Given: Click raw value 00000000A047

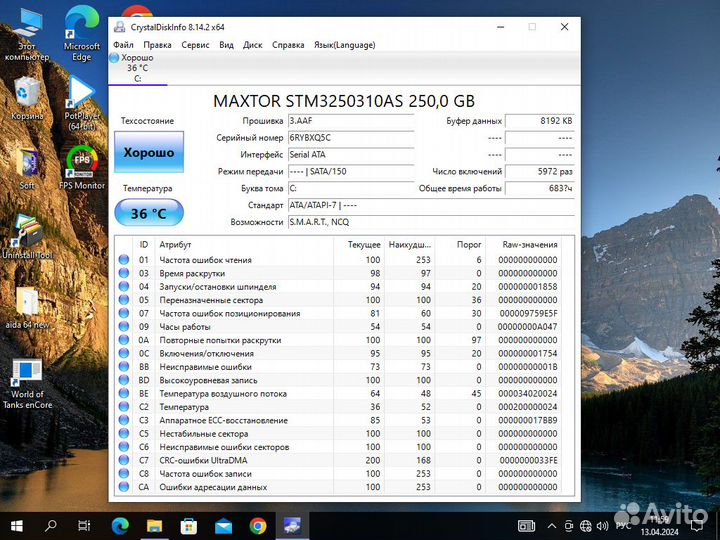Looking at the screenshot, I should tap(527, 326).
